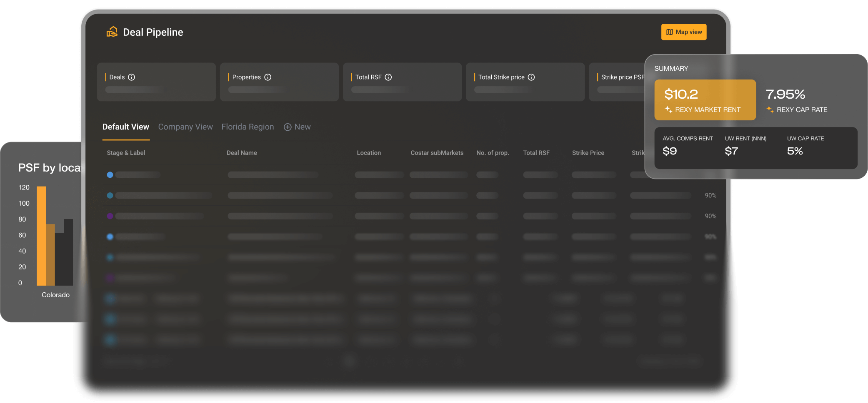
Task: Click the Total RSF info icon
Action: (388, 77)
